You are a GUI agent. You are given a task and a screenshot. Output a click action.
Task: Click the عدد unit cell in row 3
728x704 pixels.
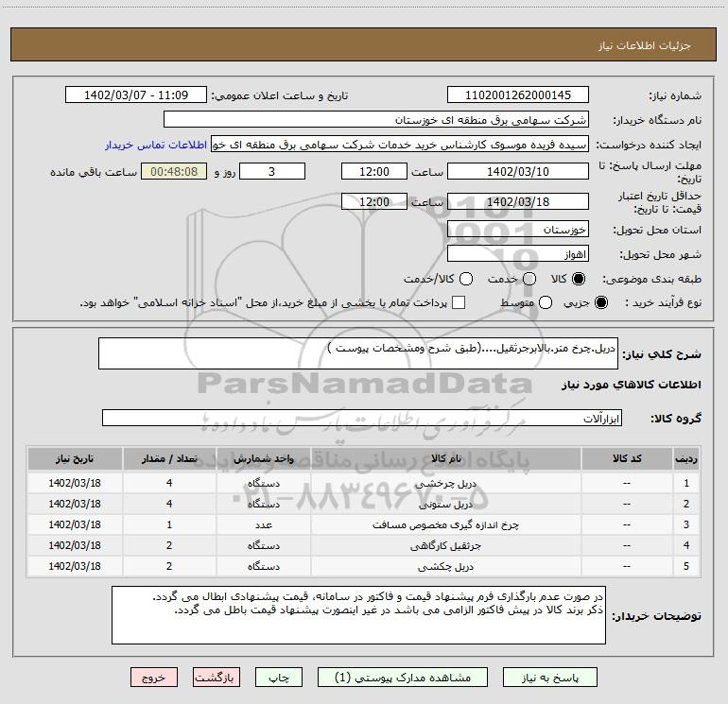263,524
